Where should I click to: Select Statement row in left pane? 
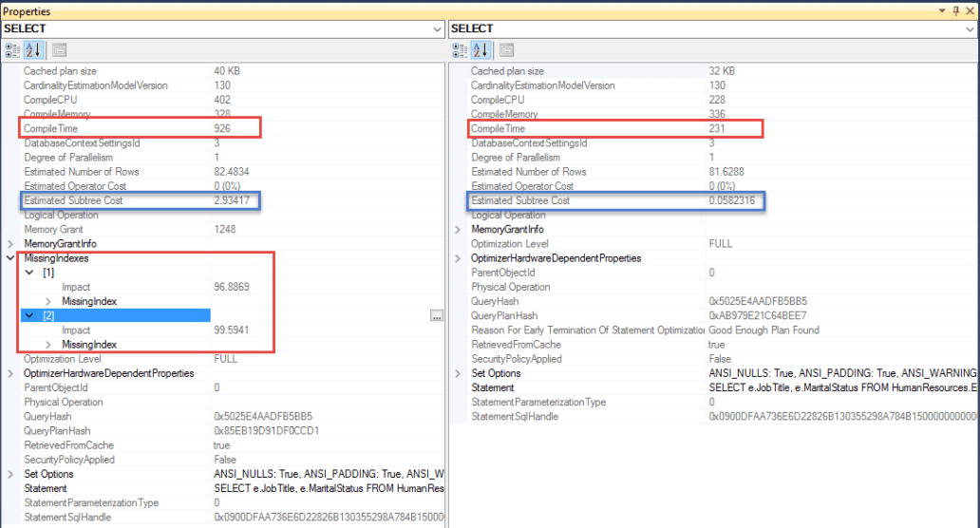(x=232, y=488)
